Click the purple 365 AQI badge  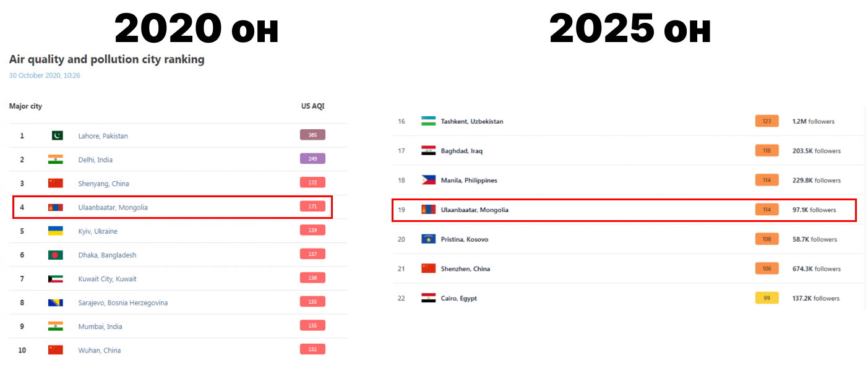click(x=312, y=135)
